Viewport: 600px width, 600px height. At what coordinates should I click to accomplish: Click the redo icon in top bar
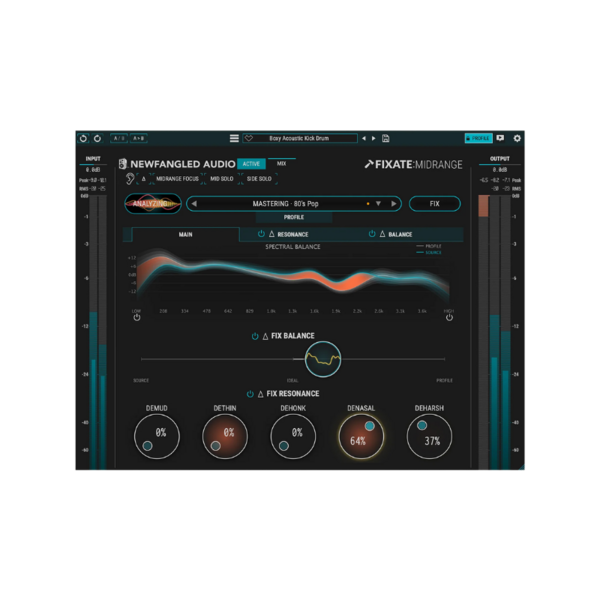pos(98,139)
